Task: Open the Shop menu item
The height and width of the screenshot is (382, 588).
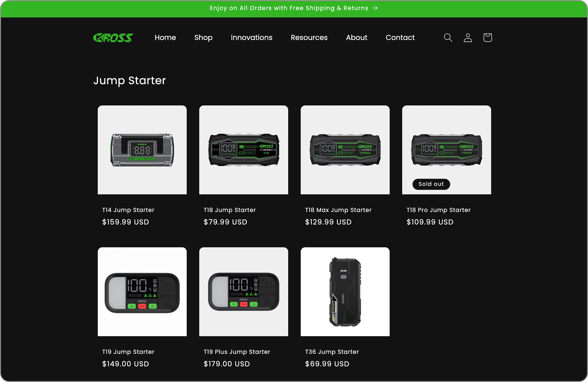Action: 203,37
